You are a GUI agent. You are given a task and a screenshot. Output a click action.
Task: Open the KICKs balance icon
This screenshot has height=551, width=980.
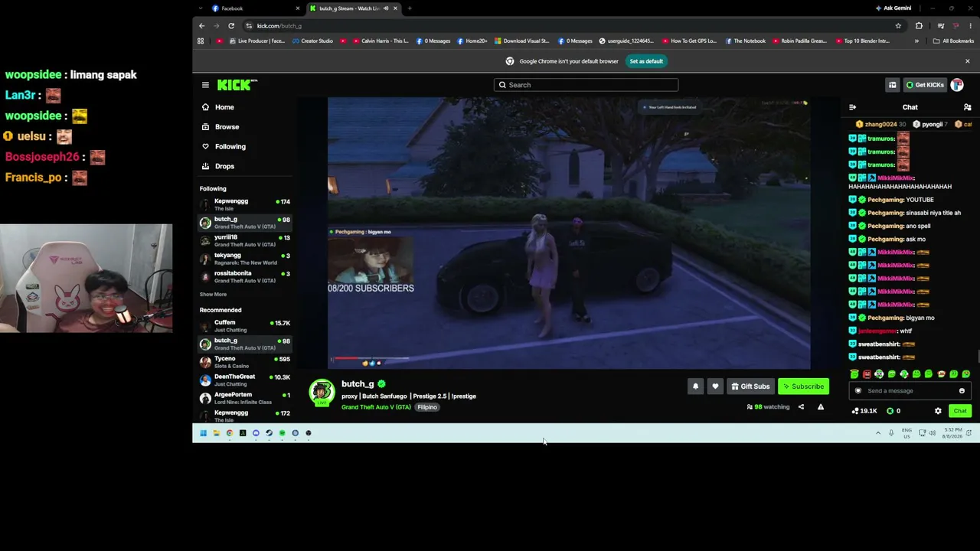pos(890,411)
